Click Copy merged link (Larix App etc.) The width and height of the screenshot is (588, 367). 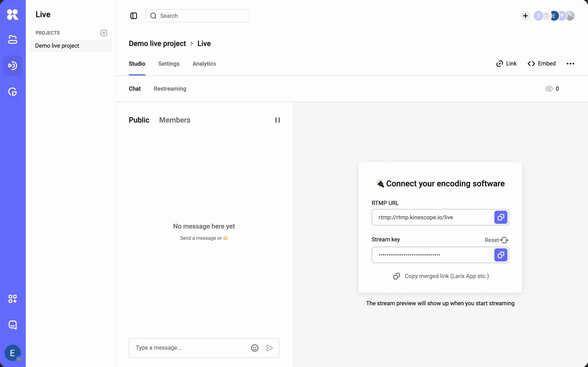441,276
